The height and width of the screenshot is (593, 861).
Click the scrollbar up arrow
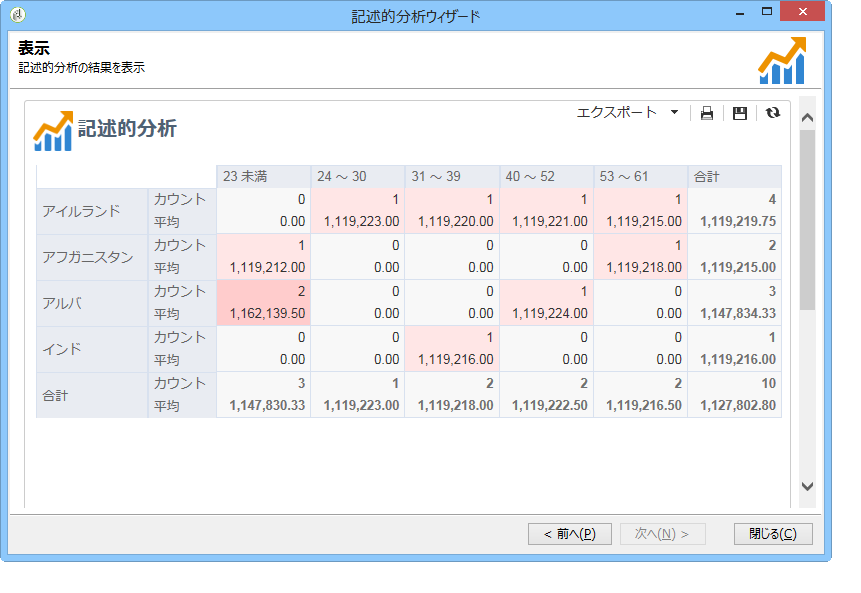coord(807,118)
